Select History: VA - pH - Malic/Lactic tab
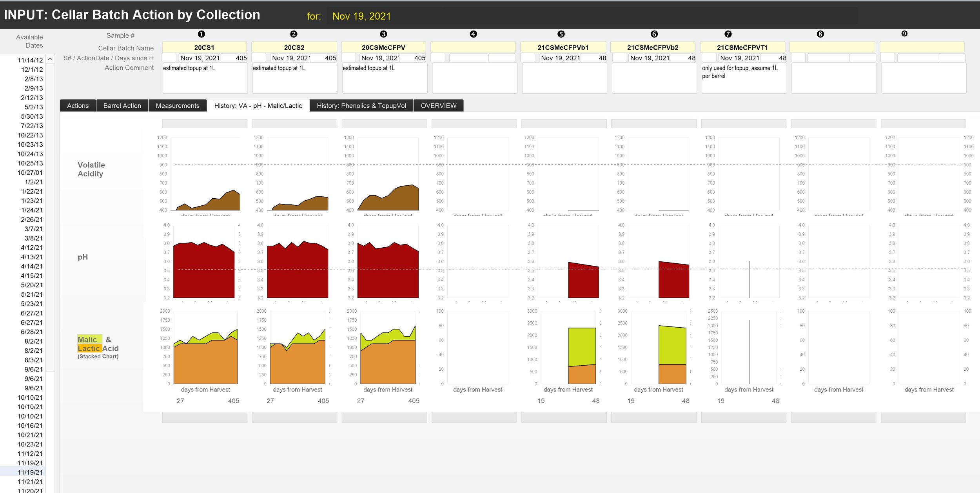 coord(258,106)
